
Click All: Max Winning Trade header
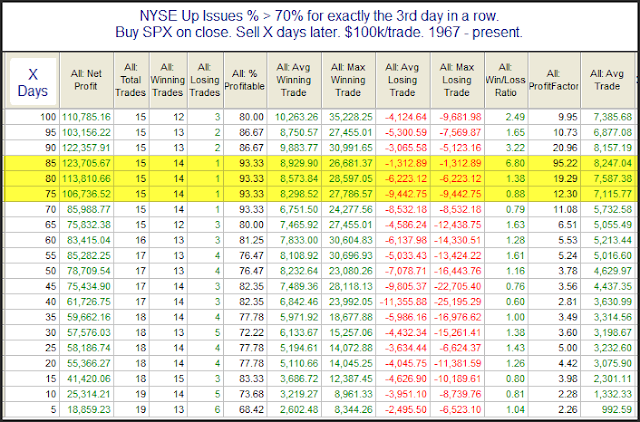point(348,80)
